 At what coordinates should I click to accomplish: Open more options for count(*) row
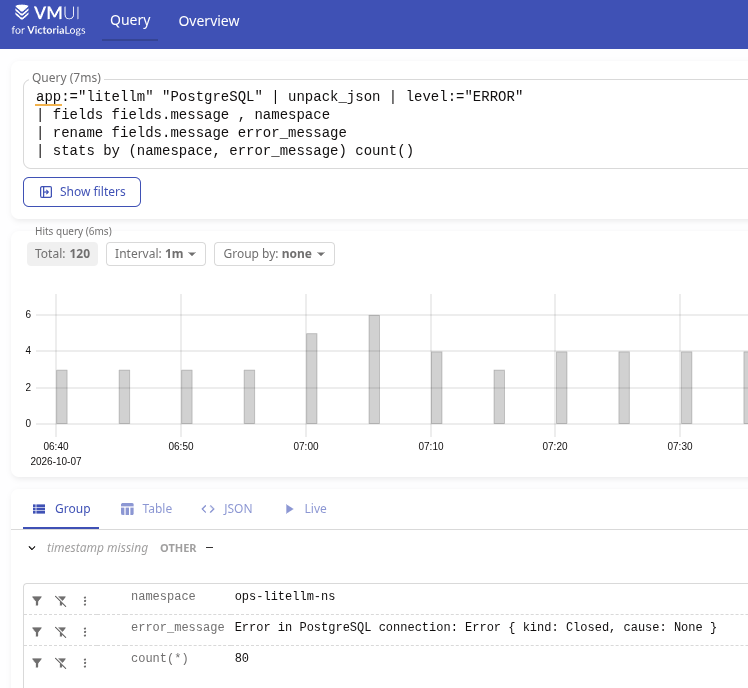(x=85, y=663)
